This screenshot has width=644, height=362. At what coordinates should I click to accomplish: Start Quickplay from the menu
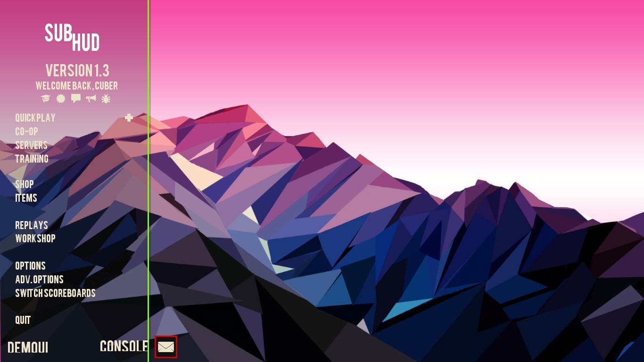pyautogui.click(x=35, y=118)
